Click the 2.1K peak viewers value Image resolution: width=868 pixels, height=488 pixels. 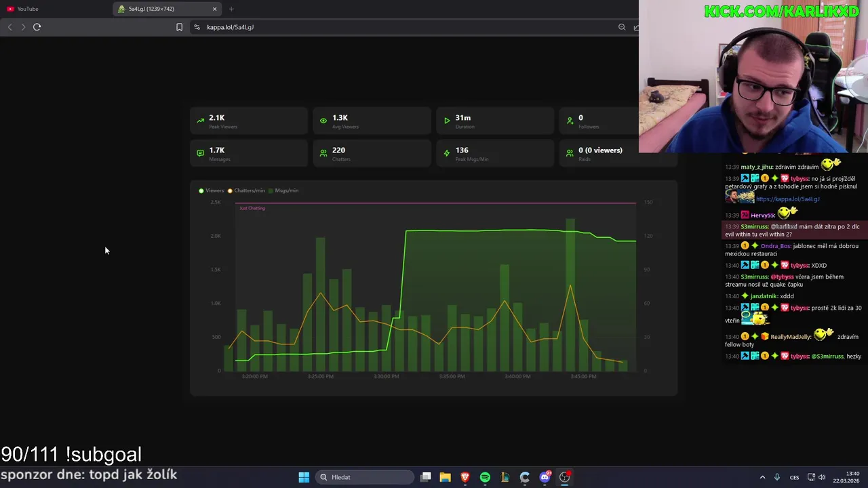[216, 118]
